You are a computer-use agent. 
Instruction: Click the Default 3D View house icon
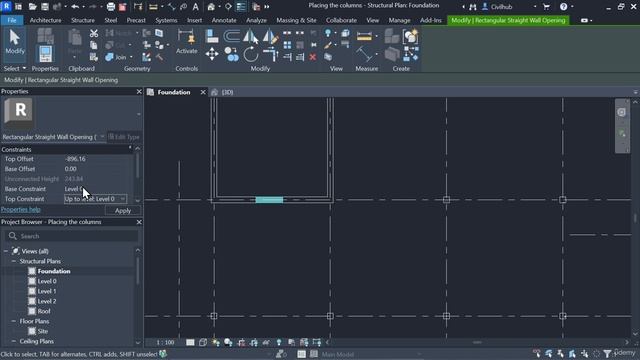(211, 7)
